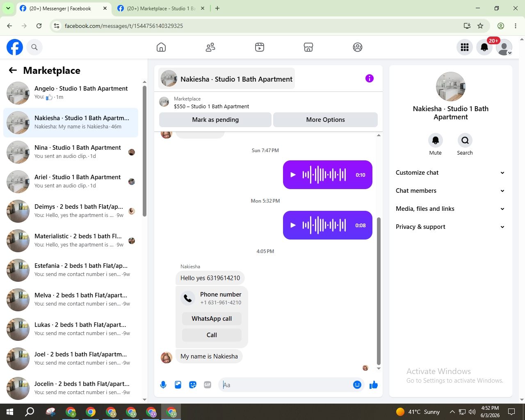The width and height of the screenshot is (525, 420).
Task: Open Lukas · 2 beds 1 bath conversation
Action: pyautogui.click(x=71, y=329)
